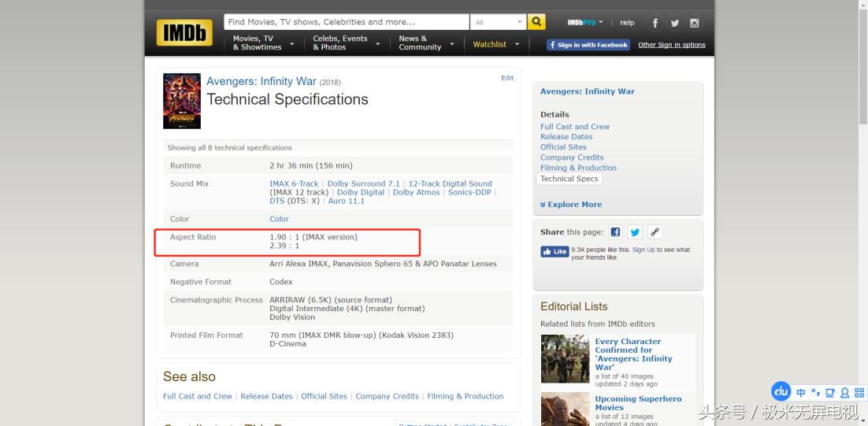Open the search category All dropdown
The image size is (868, 426).
pos(498,22)
